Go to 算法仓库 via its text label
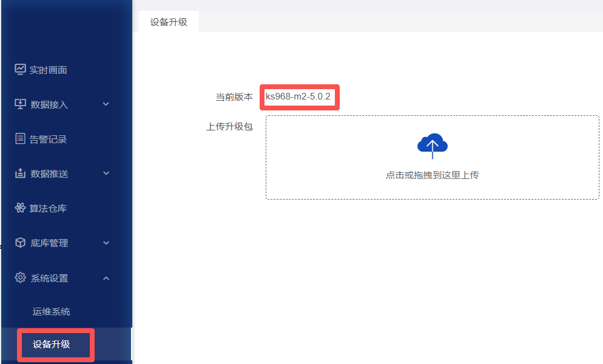Image resolution: width=603 pixels, height=364 pixels. click(49, 209)
